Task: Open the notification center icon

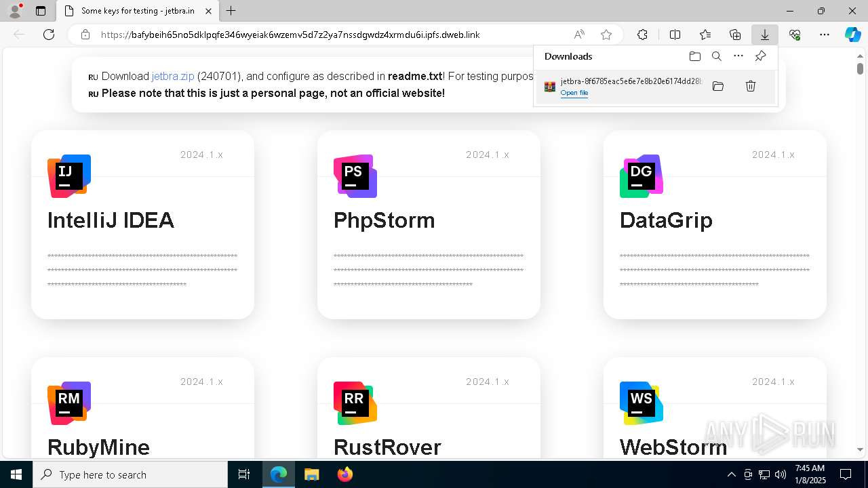Action: [x=846, y=474]
